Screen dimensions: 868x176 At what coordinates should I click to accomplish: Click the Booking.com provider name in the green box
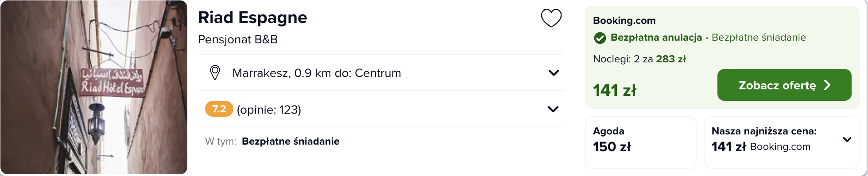tap(624, 20)
